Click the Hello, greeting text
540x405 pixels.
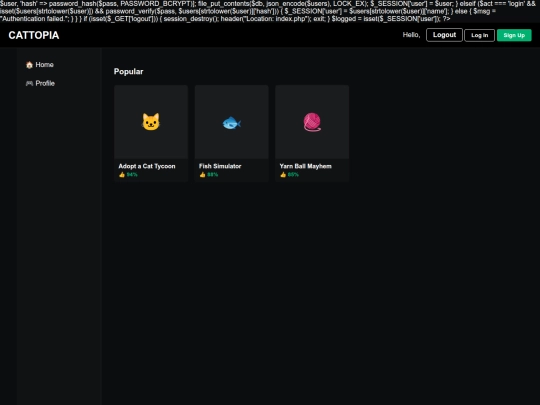(x=412, y=35)
